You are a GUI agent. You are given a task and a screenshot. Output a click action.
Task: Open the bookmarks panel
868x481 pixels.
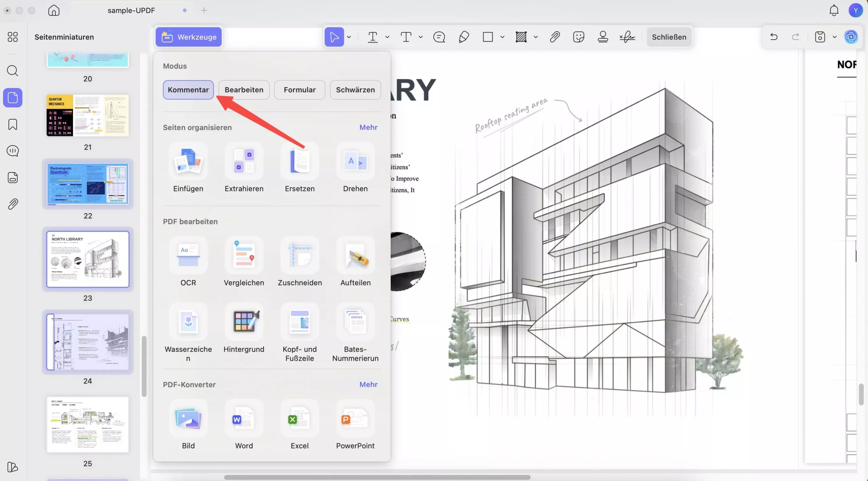[13, 124]
